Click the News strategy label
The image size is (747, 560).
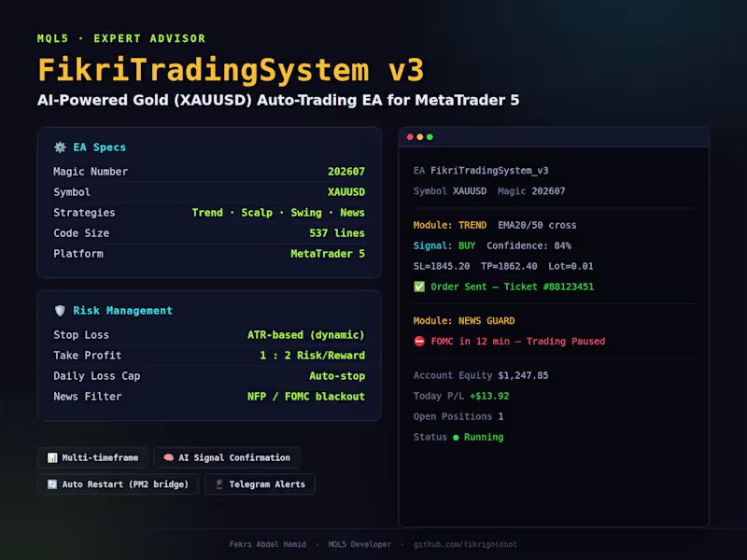point(353,213)
